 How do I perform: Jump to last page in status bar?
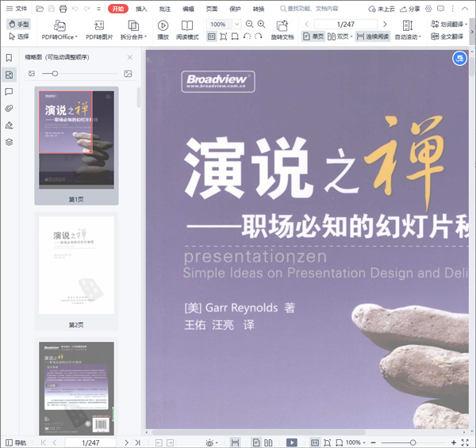tap(137, 442)
